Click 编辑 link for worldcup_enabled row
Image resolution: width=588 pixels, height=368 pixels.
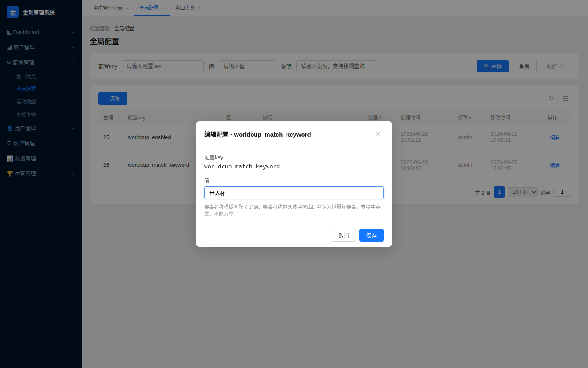(555, 137)
